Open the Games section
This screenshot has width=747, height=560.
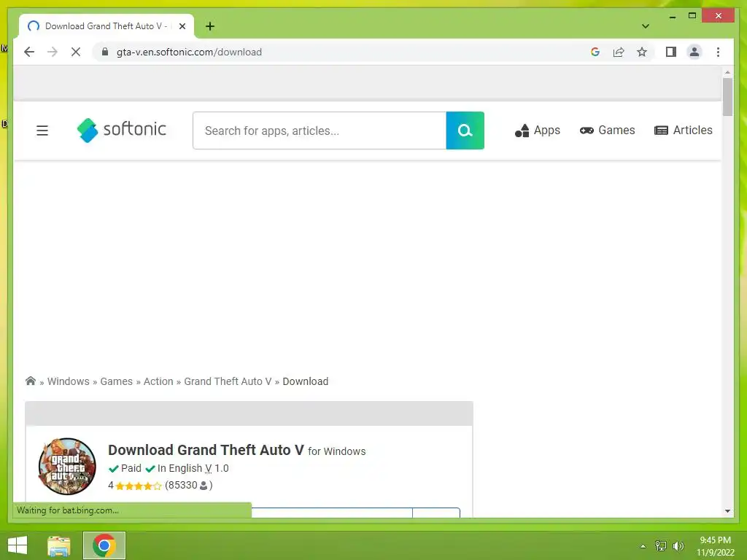607,131
